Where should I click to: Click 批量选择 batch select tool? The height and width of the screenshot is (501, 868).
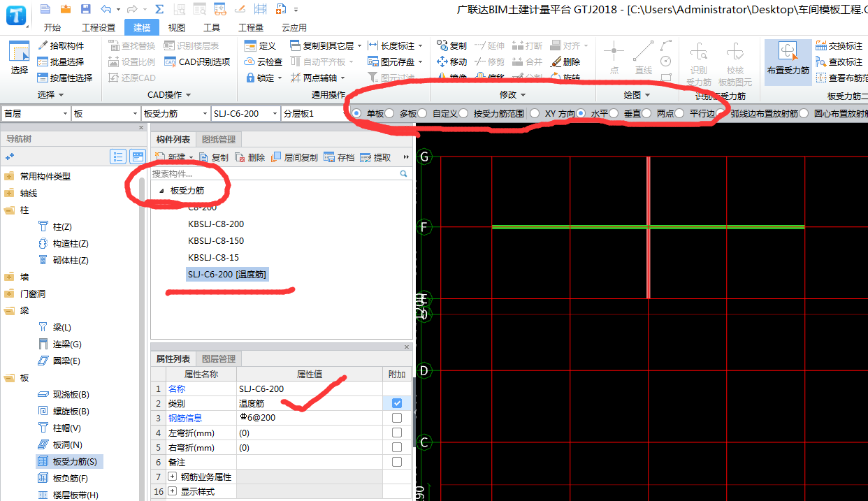point(62,61)
